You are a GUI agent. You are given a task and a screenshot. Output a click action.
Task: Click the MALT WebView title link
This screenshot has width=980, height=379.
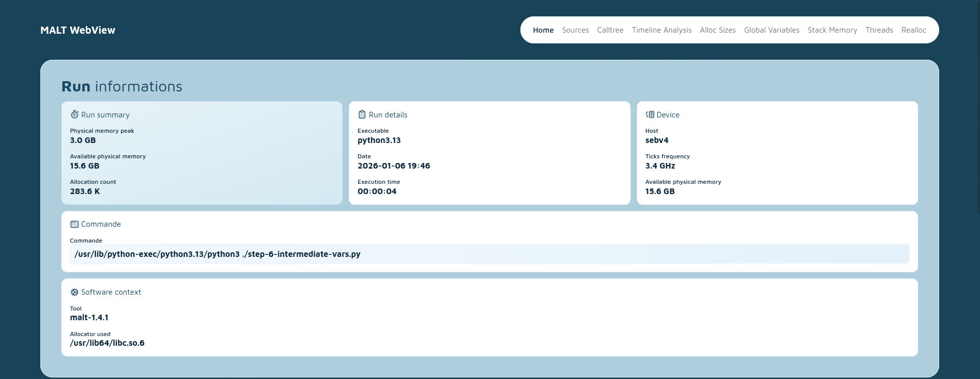pos(78,30)
